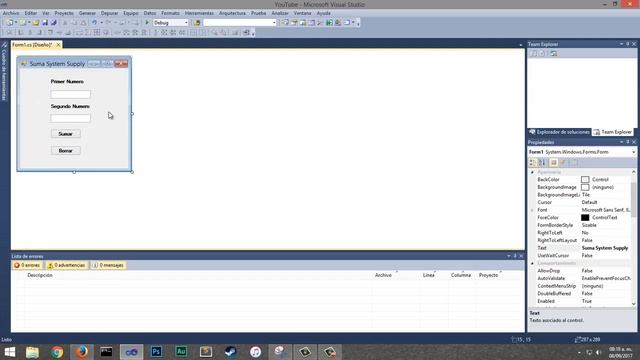Click the Save file toolbar icon
This screenshot has width=640, height=360.
coord(45,23)
